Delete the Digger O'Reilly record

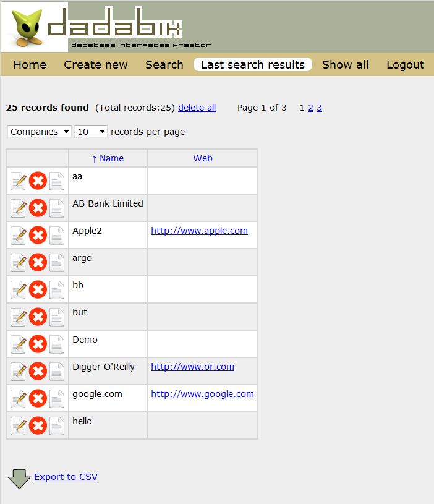[x=38, y=371]
